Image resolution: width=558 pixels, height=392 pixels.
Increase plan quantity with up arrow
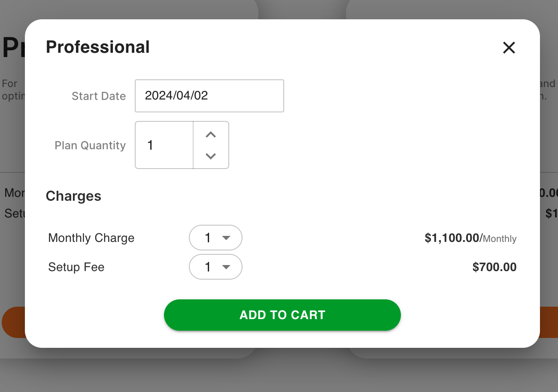[x=210, y=135]
